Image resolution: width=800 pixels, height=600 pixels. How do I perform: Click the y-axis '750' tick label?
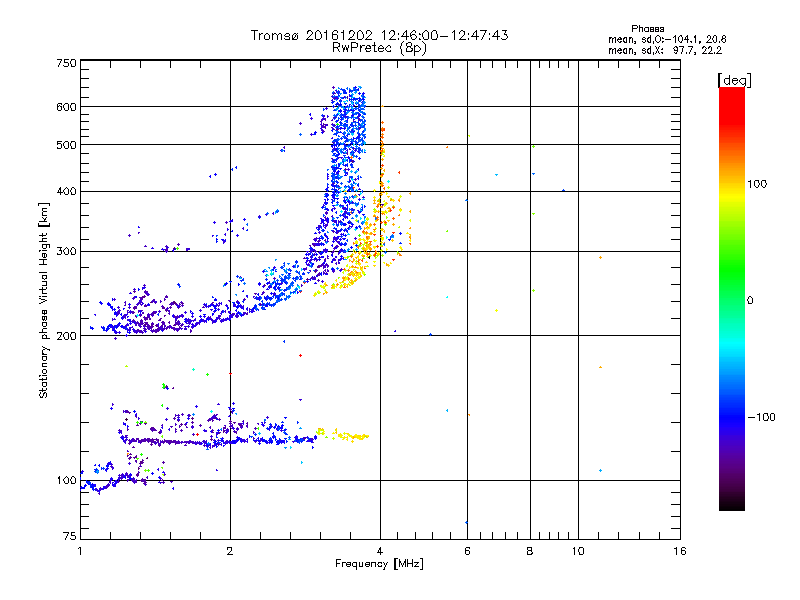click(66, 63)
